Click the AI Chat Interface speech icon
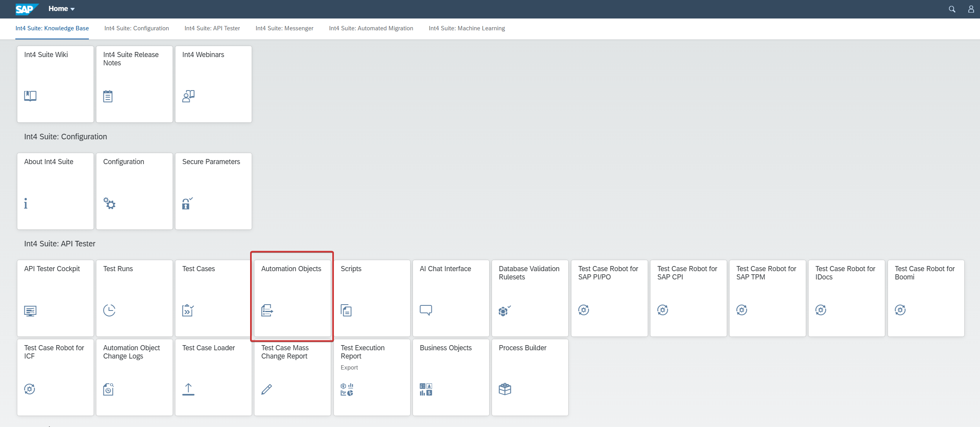 point(426,310)
